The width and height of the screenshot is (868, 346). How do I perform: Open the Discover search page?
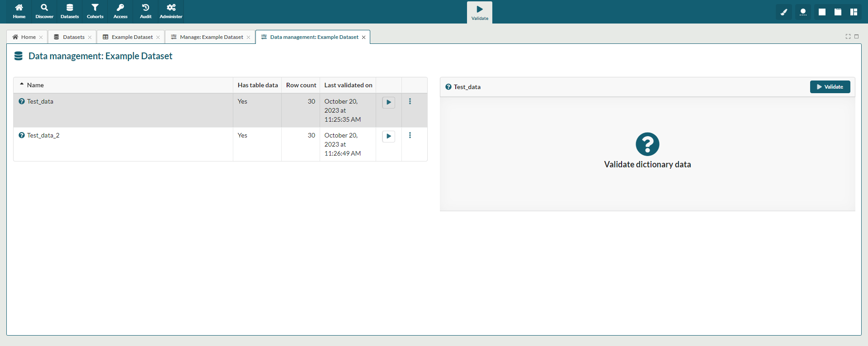44,11
